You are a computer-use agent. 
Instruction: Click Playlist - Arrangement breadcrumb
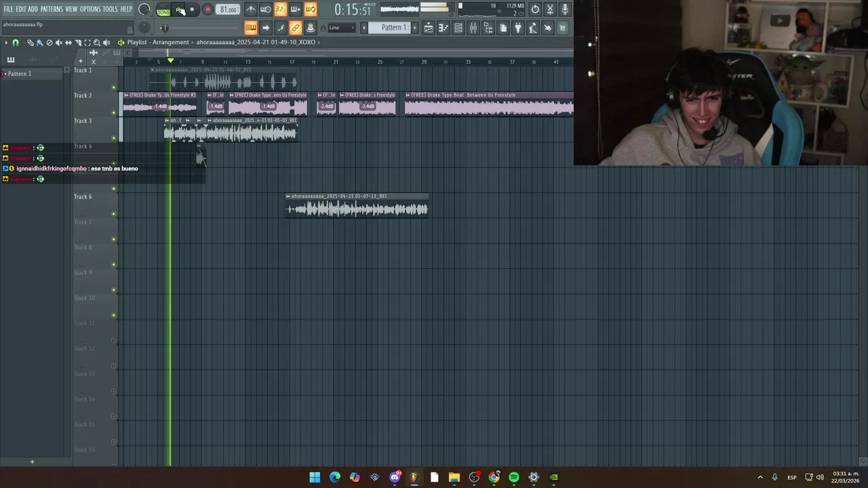[x=158, y=42]
